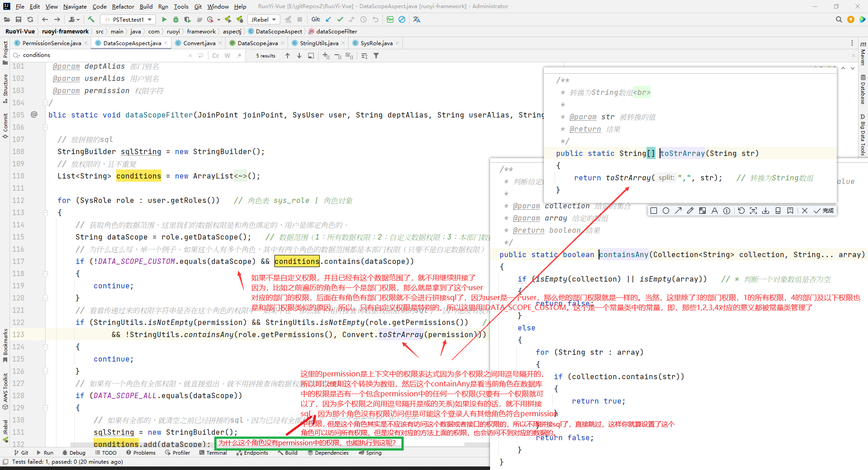
Task: Click the Save All toolbar icon
Action: coord(19,19)
